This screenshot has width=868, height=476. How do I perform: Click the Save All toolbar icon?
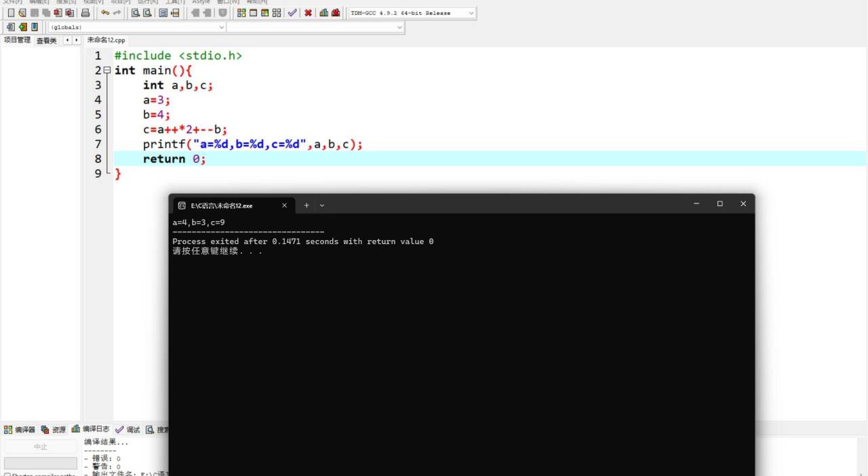click(x=45, y=13)
